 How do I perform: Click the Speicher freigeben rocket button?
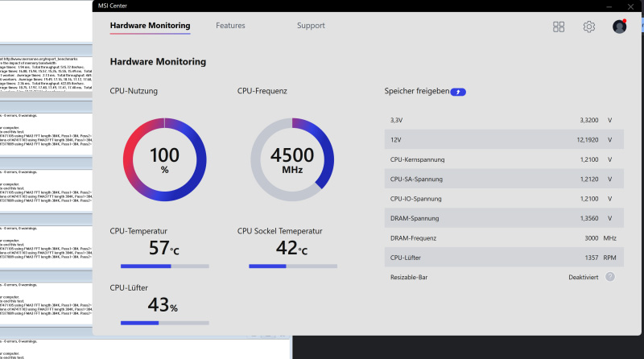(458, 92)
